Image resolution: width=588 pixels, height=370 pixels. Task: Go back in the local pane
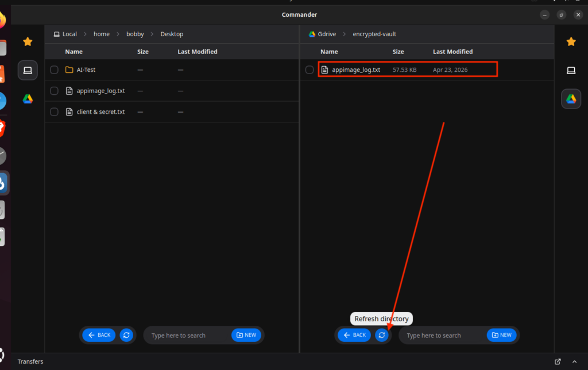click(99, 335)
